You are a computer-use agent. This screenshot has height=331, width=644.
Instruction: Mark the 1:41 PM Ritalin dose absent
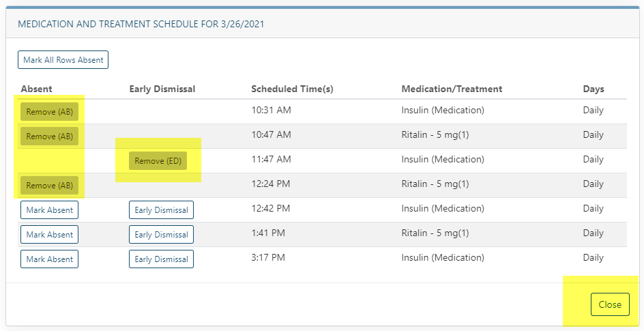(49, 235)
